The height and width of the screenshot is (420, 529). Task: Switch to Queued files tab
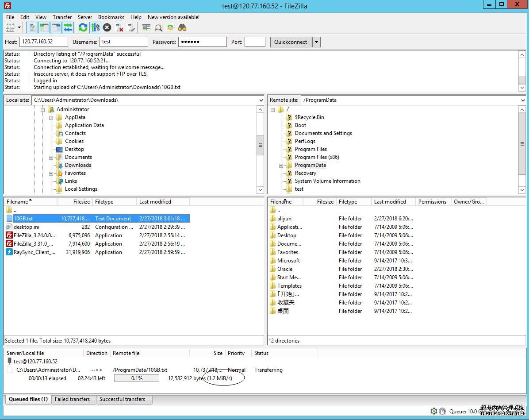[x=28, y=399]
